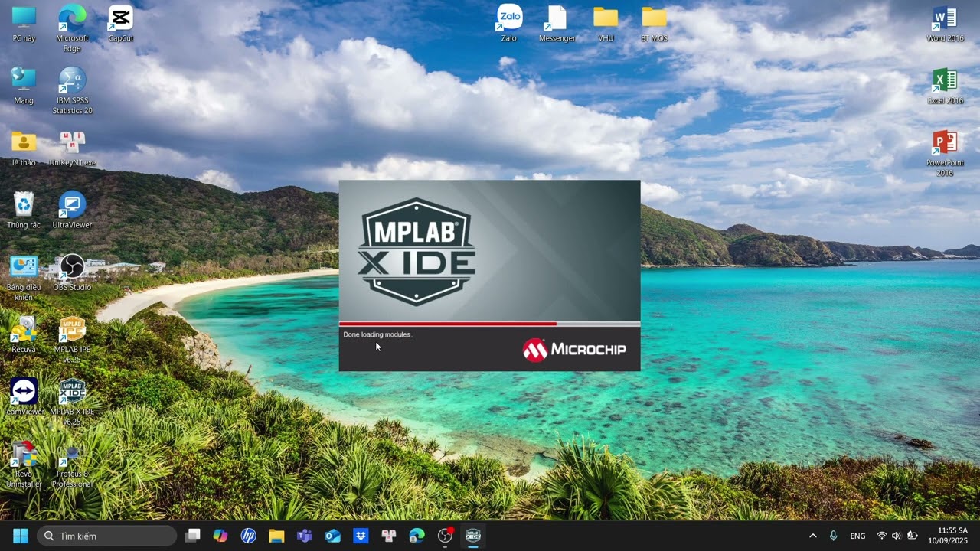This screenshot has height=551, width=980.
Task: Click the MPLAB X IDE splash logo
Action: [416, 251]
